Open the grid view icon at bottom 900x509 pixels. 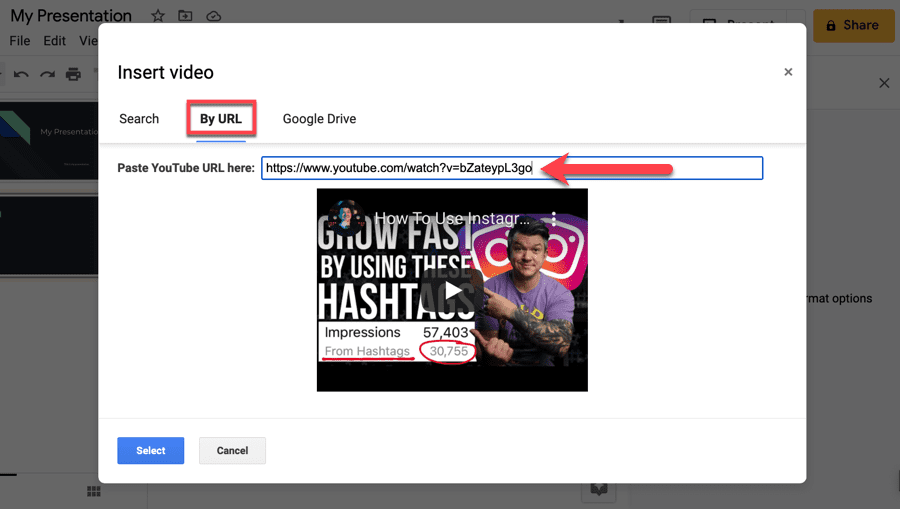click(94, 491)
